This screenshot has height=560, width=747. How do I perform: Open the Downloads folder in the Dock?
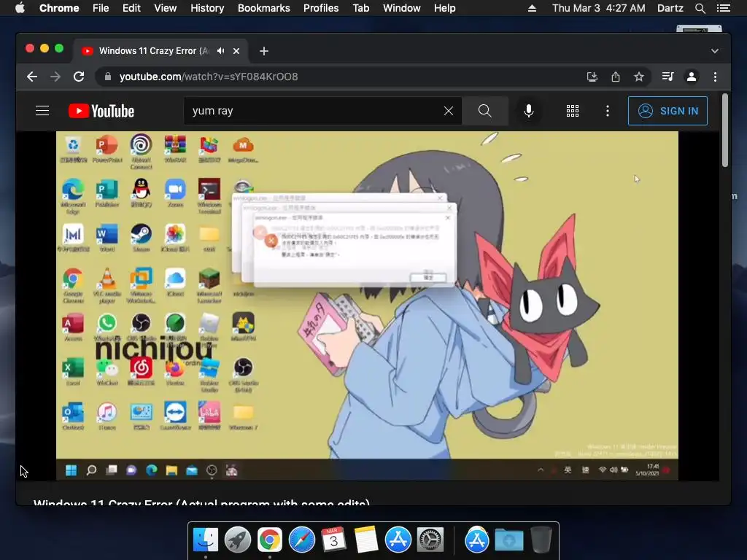coord(508,540)
